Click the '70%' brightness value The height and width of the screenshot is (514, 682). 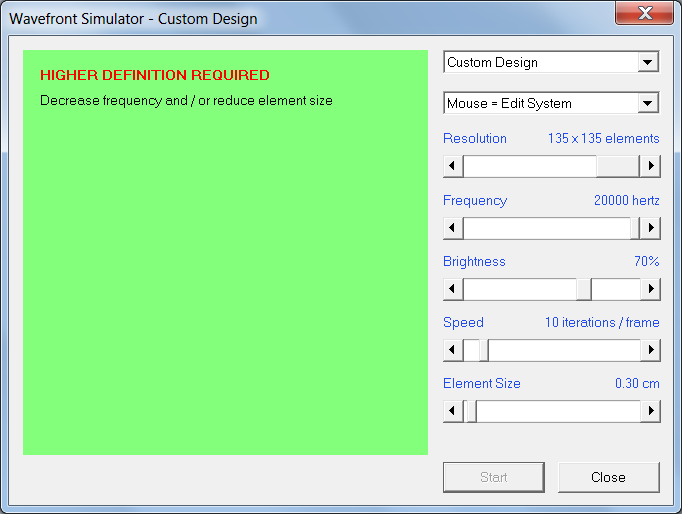click(x=647, y=261)
